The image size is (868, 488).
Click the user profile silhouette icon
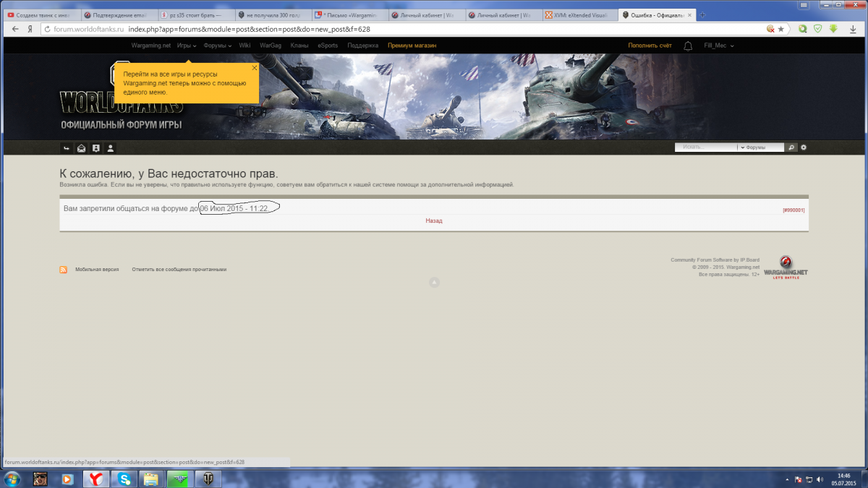click(x=111, y=148)
